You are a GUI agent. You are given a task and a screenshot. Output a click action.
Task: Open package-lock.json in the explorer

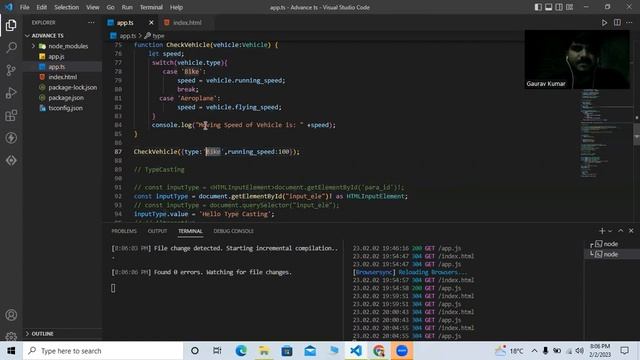pos(62,87)
